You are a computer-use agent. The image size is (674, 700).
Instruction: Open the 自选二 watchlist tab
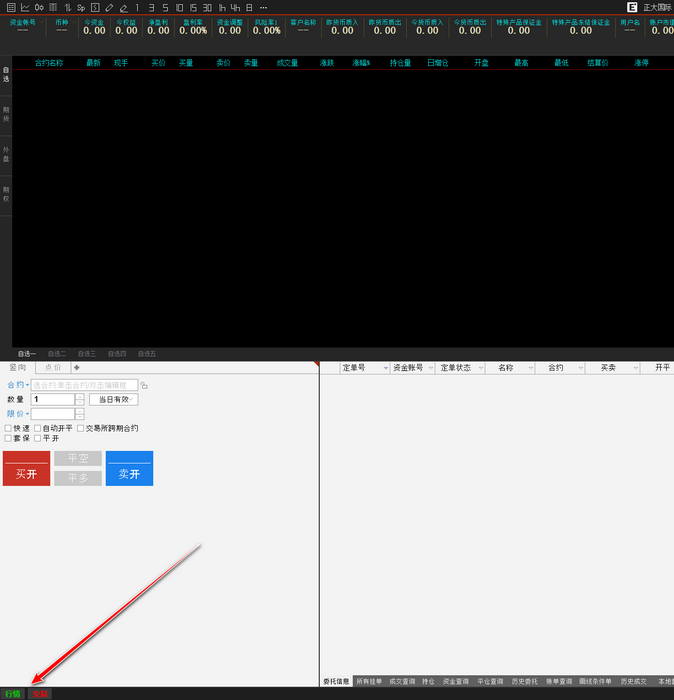pyautogui.click(x=57, y=354)
